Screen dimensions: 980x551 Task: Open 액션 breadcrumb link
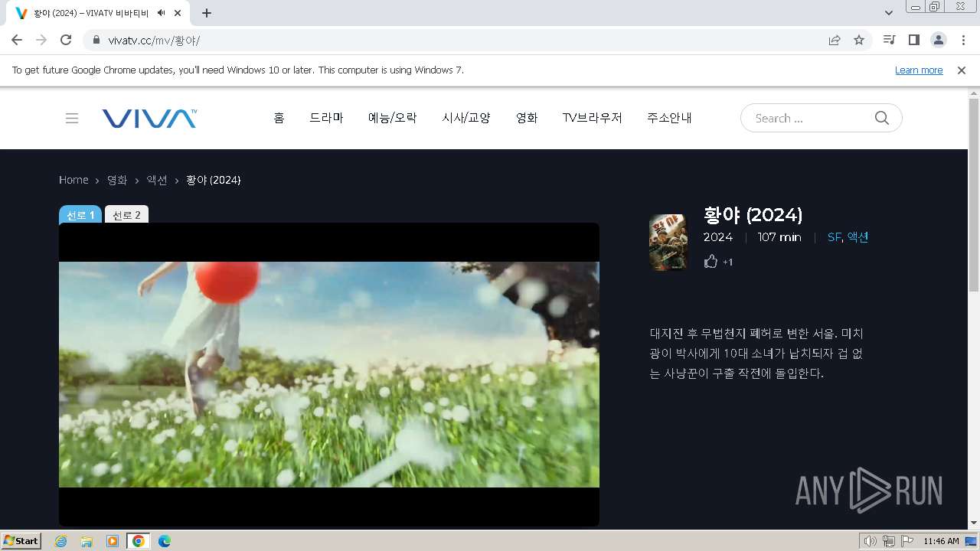(x=157, y=180)
